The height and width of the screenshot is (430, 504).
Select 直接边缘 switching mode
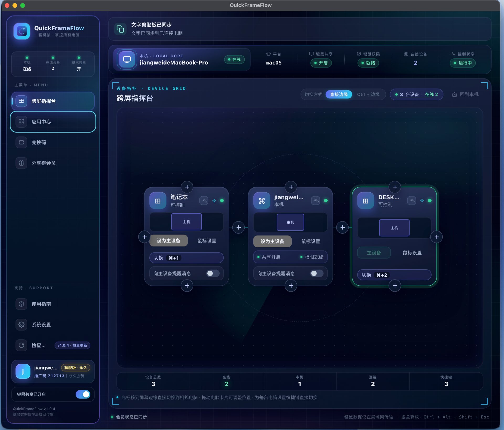point(339,94)
